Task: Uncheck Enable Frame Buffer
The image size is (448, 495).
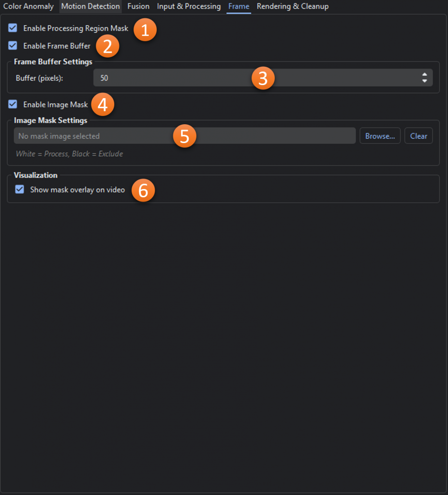Action: [x=13, y=46]
